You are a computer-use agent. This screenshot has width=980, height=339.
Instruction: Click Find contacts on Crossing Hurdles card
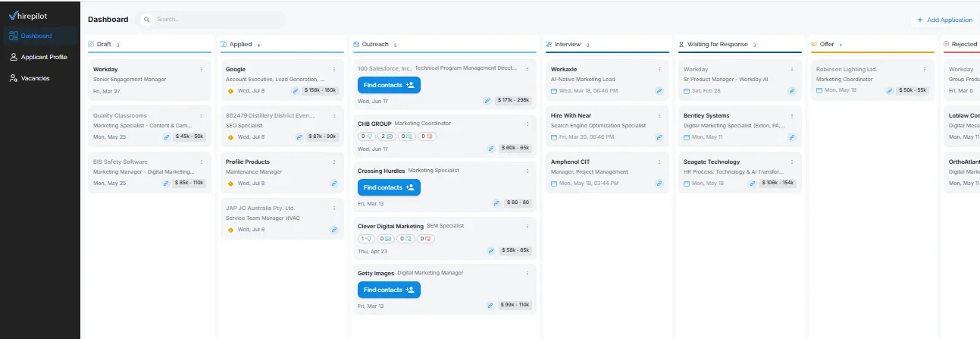coord(389,187)
